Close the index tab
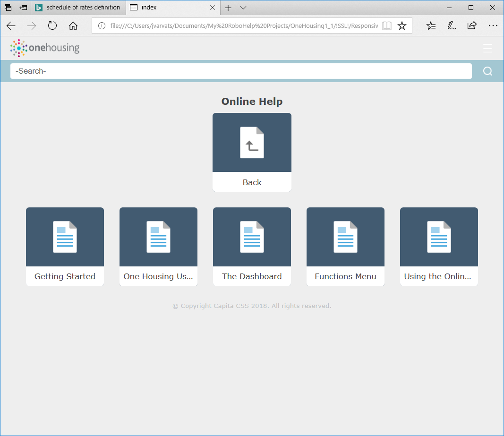The height and width of the screenshot is (436, 504). pos(213,8)
